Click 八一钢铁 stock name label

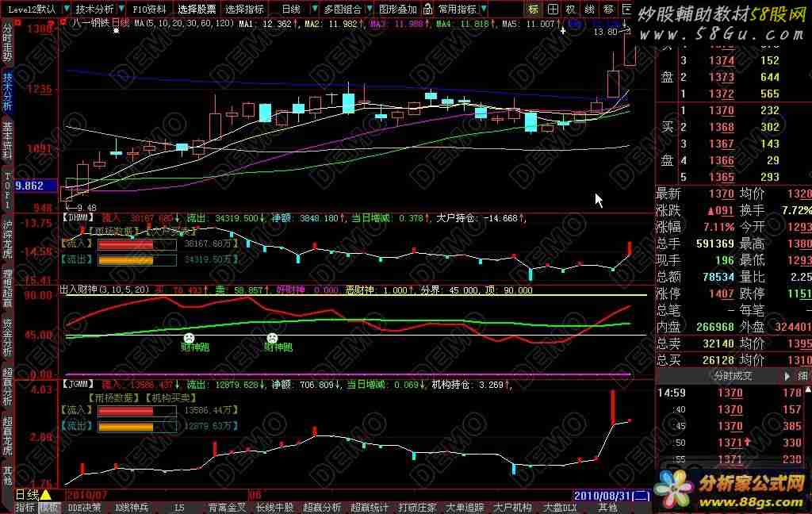coord(90,23)
